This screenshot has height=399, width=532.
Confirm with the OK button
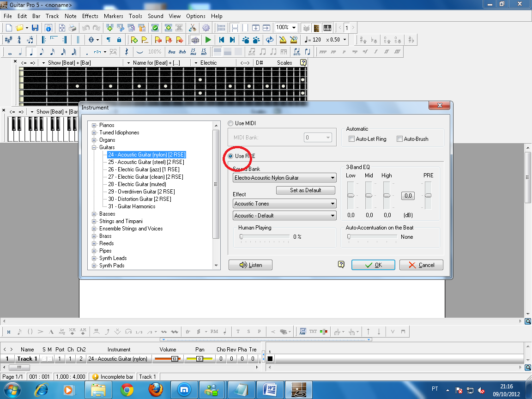pyautogui.click(x=373, y=265)
